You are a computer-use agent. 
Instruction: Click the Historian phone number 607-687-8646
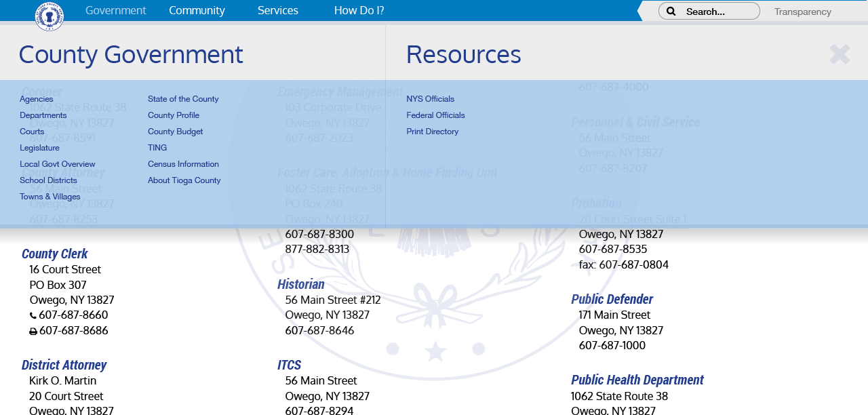[x=319, y=331]
